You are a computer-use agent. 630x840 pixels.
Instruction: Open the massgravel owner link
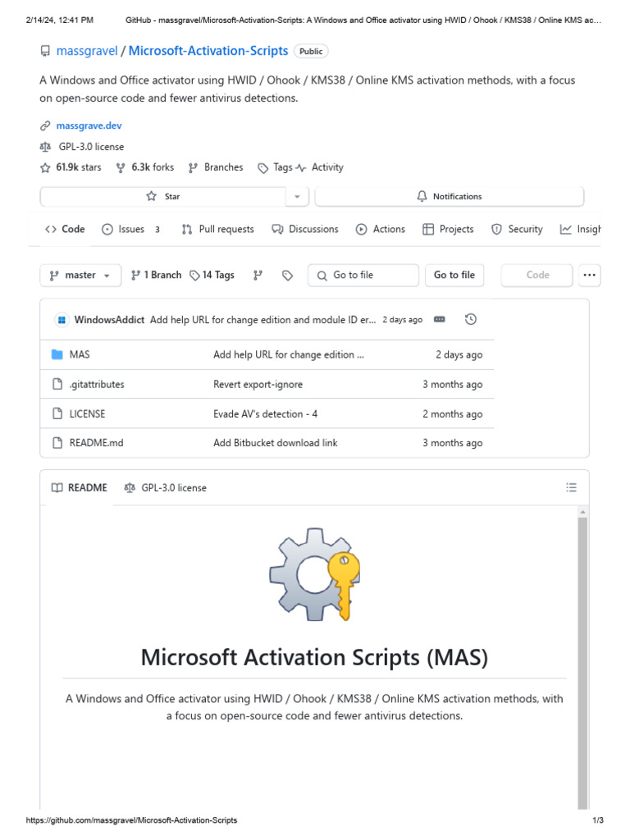tap(87, 51)
